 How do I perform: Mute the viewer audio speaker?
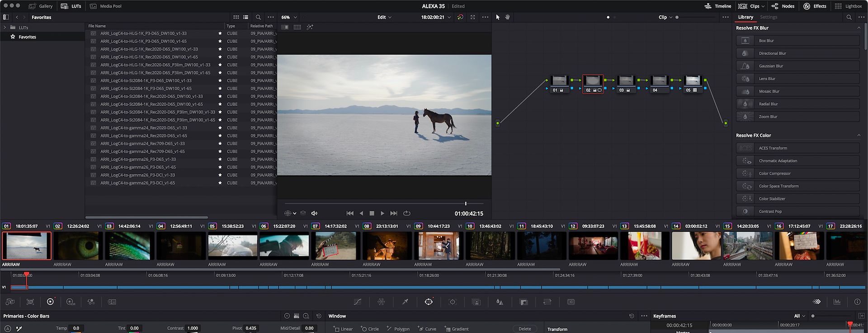314,213
